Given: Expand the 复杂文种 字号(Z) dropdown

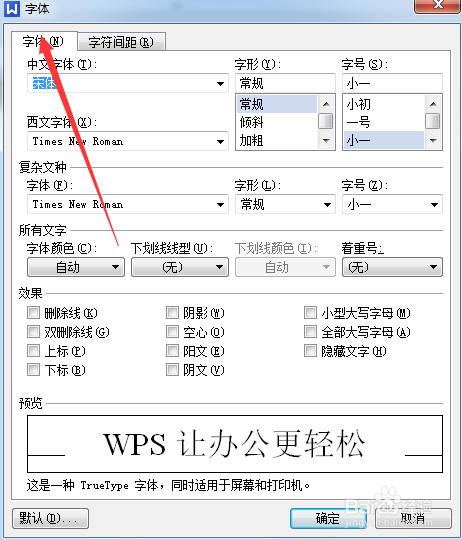Looking at the screenshot, I should 434,204.
